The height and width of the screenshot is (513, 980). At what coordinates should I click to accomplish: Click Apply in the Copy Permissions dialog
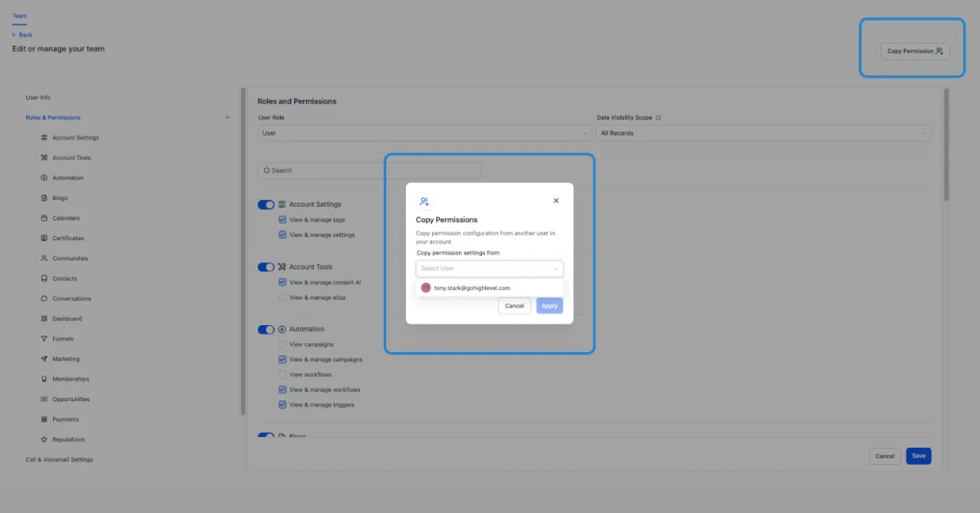(x=550, y=306)
